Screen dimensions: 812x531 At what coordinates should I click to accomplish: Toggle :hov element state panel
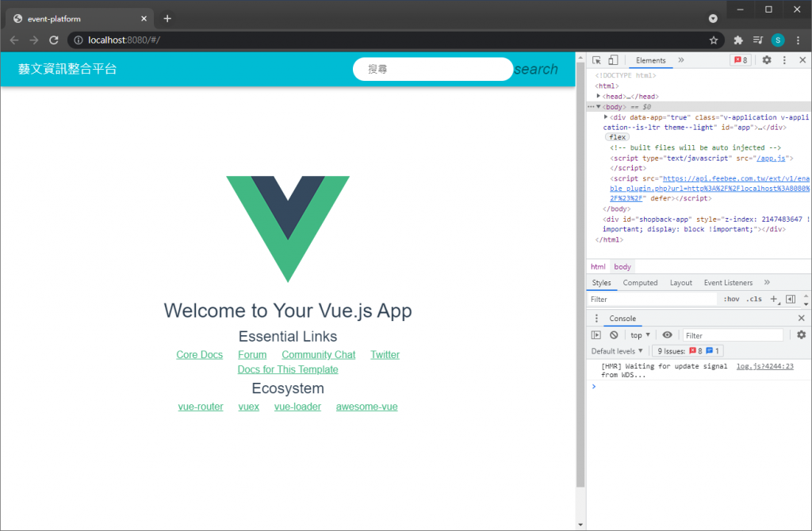pos(731,299)
